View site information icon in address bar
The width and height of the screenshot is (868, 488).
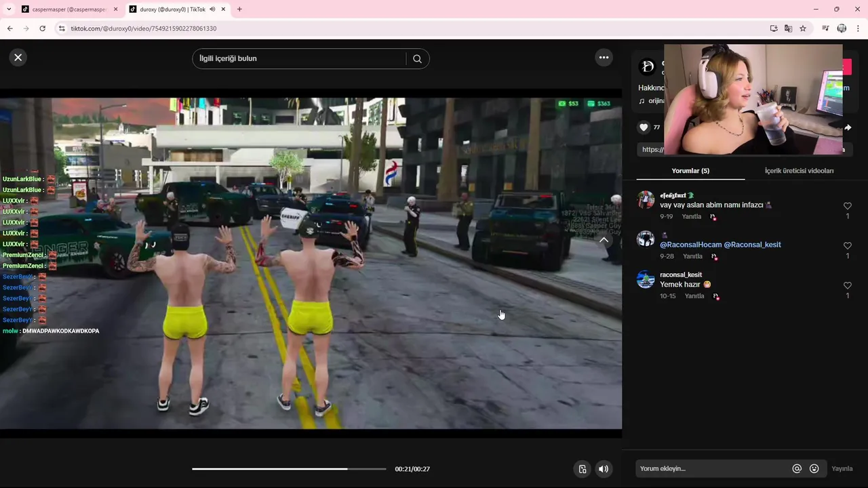click(62, 28)
